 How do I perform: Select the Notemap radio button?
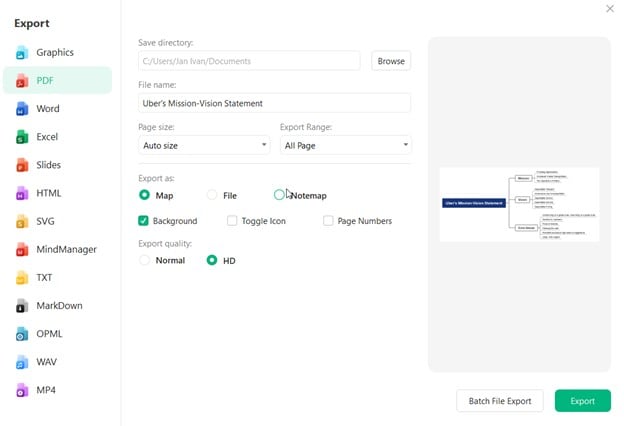pos(279,195)
